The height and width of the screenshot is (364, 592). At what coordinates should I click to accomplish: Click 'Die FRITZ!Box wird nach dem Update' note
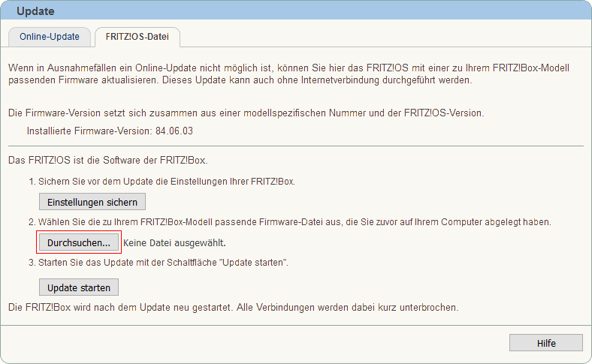[234, 308]
